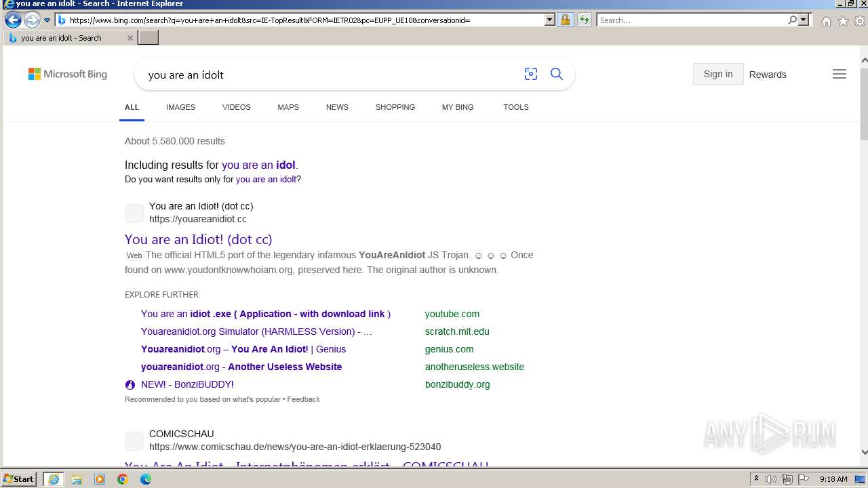Launch Microsoft Edge from the taskbar

[x=146, y=479]
